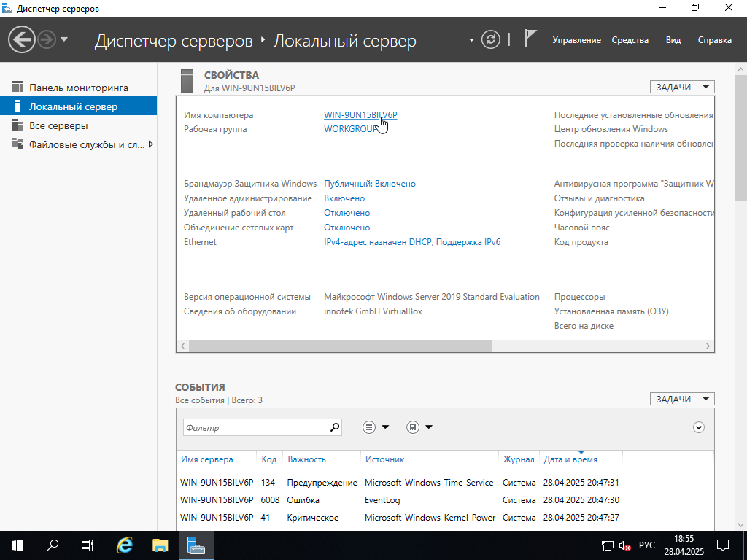The image size is (747, 560).
Task: Click right arrow of properties horizontal scrollbar
Action: pos(708,346)
